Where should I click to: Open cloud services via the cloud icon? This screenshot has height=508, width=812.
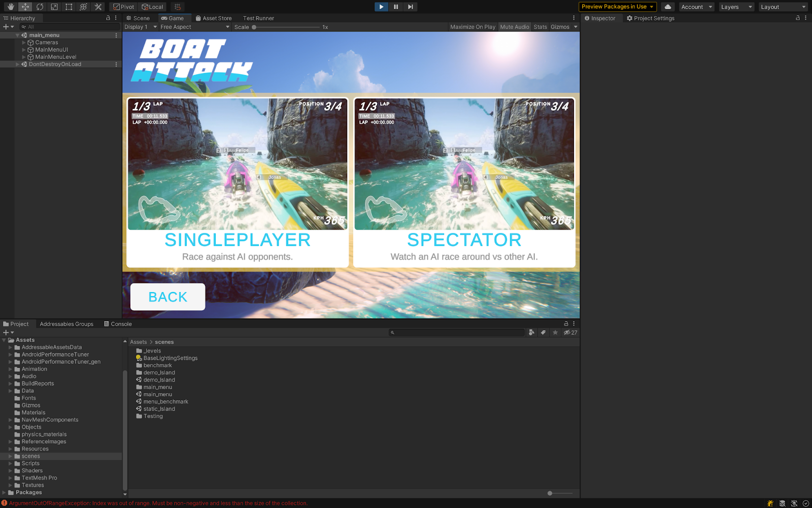coord(668,7)
